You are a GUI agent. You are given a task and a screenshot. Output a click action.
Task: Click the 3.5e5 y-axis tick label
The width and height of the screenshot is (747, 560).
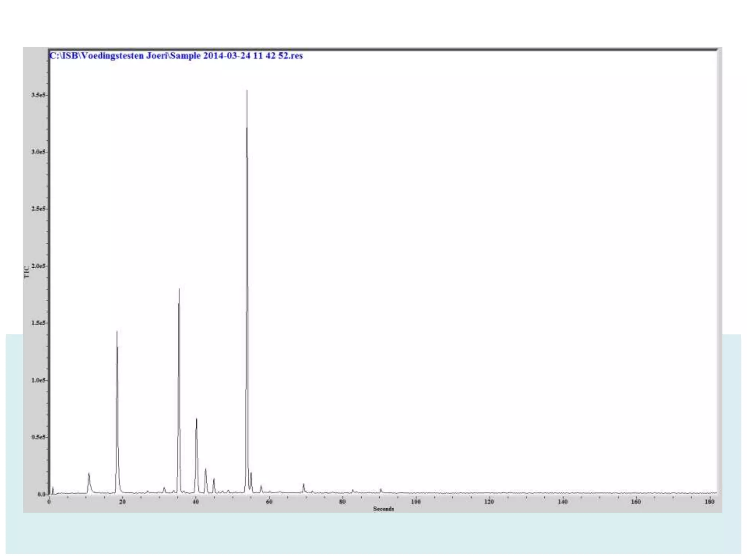click(38, 95)
